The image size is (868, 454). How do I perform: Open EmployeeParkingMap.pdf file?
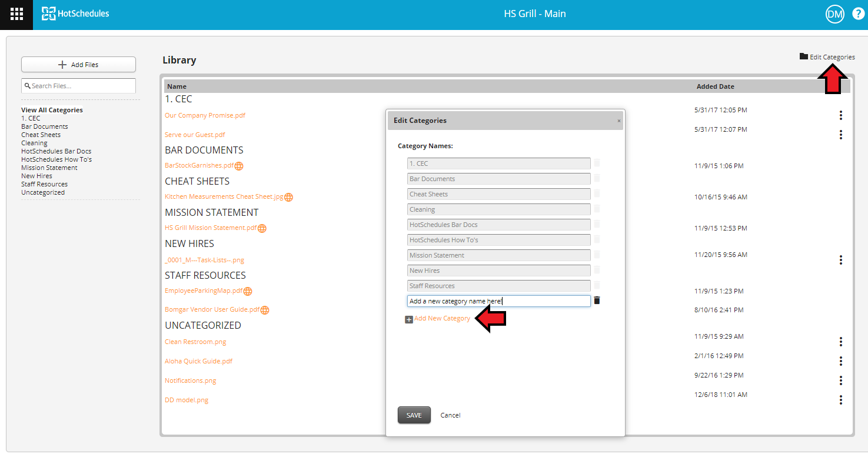pyautogui.click(x=204, y=291)
